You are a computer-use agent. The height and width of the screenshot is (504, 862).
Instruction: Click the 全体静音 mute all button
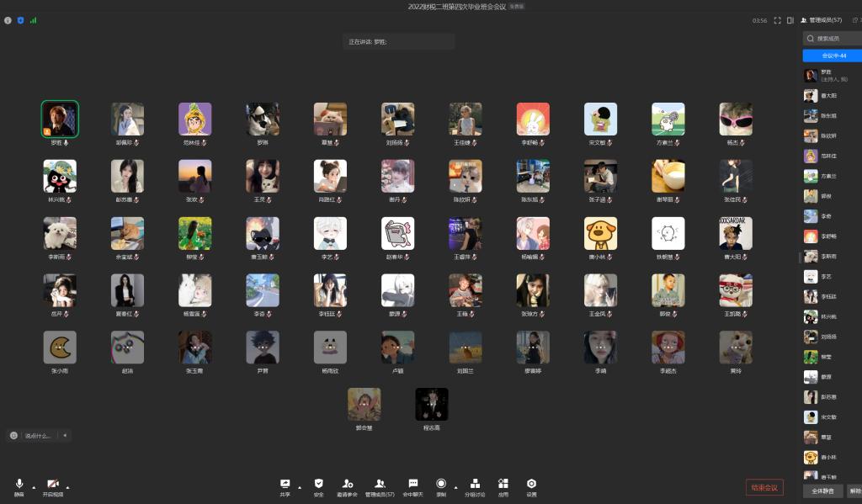822,490
